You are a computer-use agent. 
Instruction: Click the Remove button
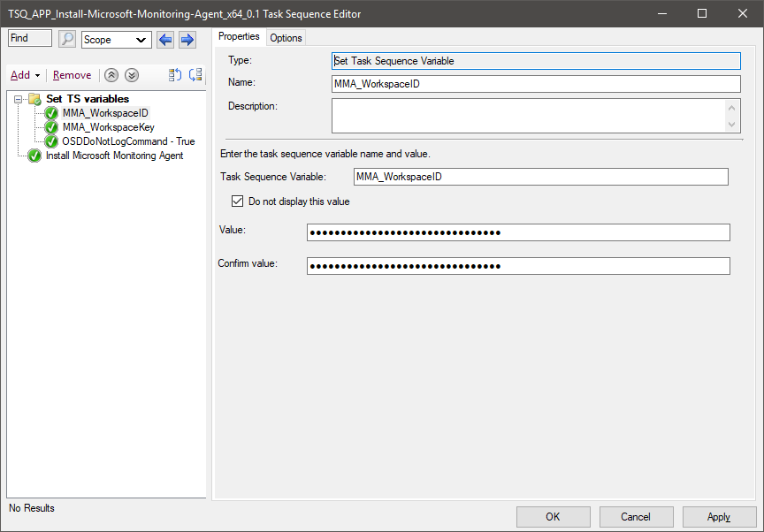(x=72, y=75)
